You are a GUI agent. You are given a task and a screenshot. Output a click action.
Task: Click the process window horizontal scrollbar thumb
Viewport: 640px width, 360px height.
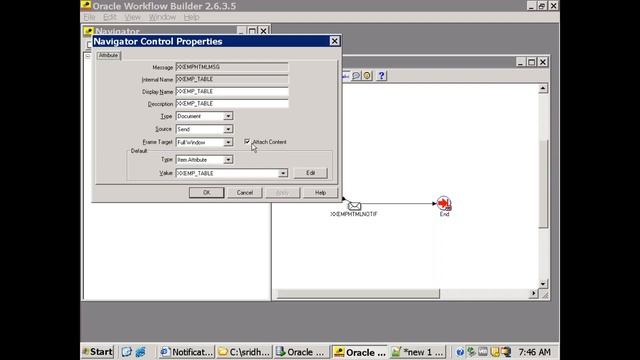pyautogui.click(x=358, y=293)
